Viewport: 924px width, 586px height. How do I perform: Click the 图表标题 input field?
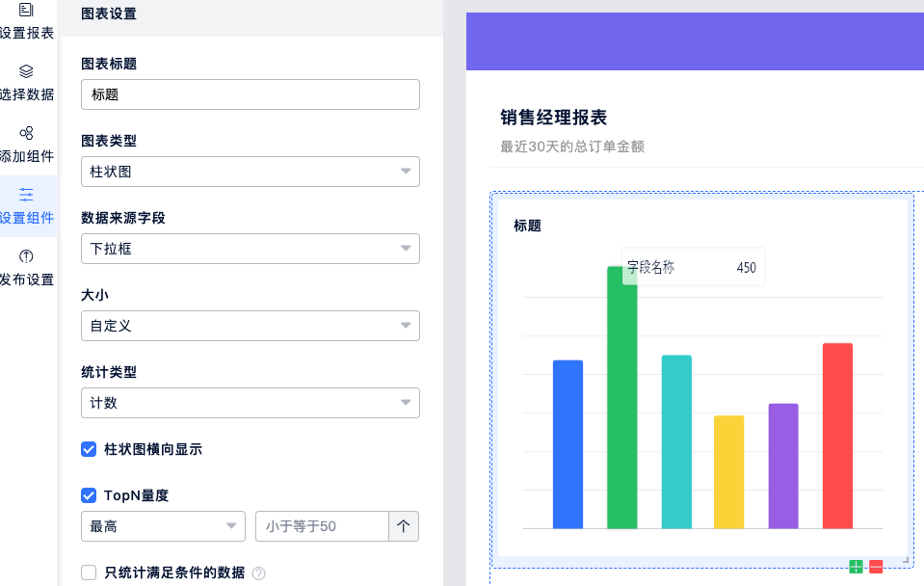coord(250,94)
